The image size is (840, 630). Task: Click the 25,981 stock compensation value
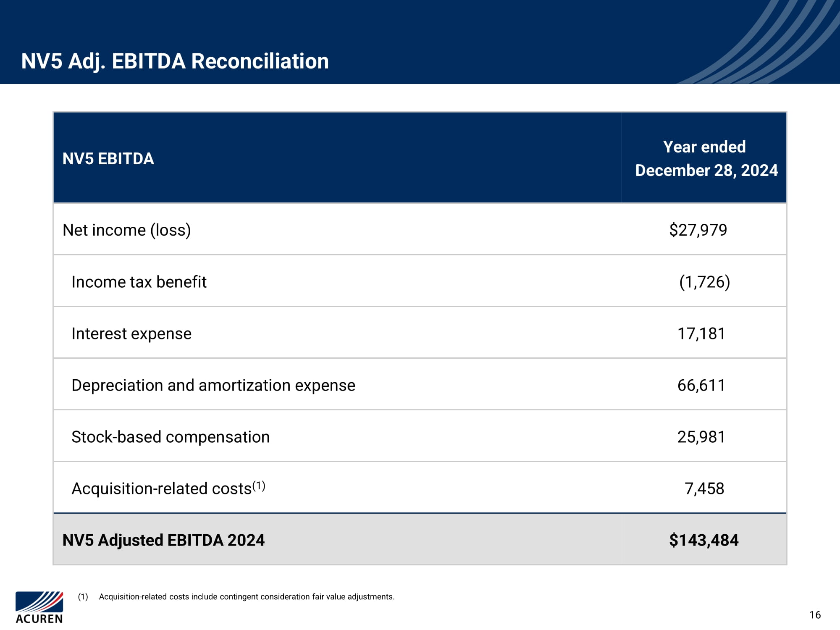click(x=701, y=437)
